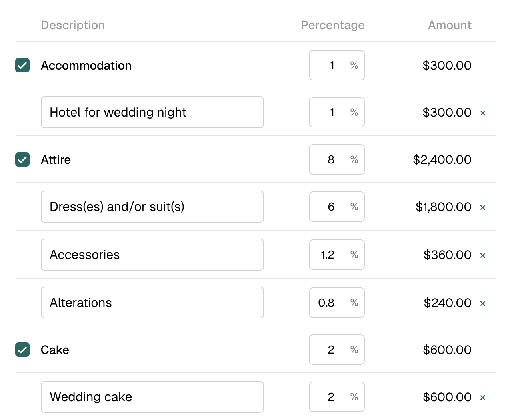Edit the Alterations percentage field
Screen dimensions: 512x420
pyautogui.click(x=336, y=303)
